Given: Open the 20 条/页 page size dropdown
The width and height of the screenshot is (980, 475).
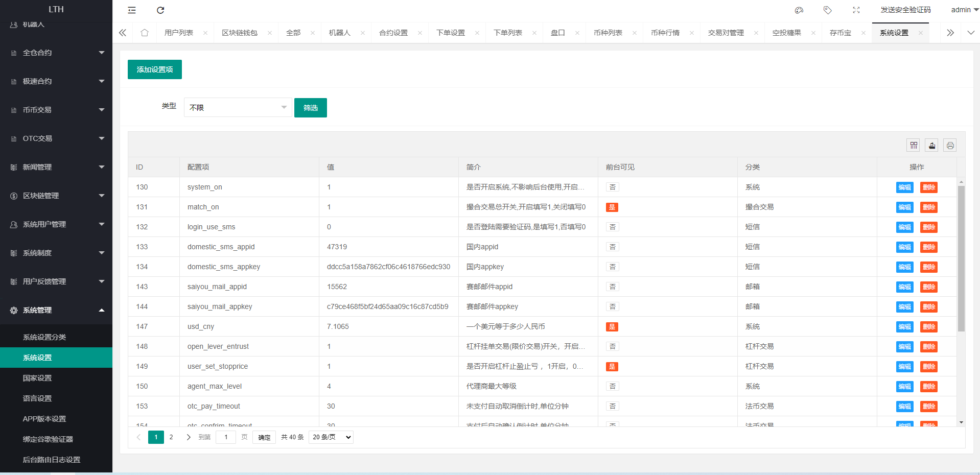Looking at the screenshot, I should [x=331, y=437].
